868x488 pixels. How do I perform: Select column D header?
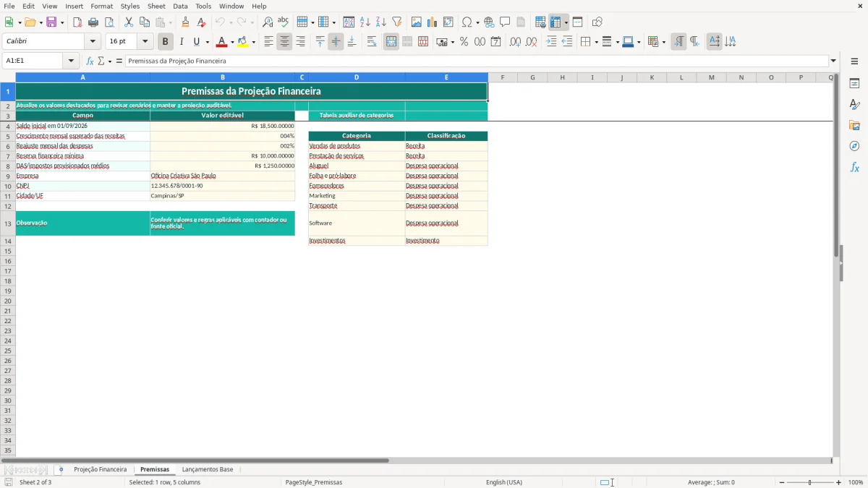click(357, 77)
